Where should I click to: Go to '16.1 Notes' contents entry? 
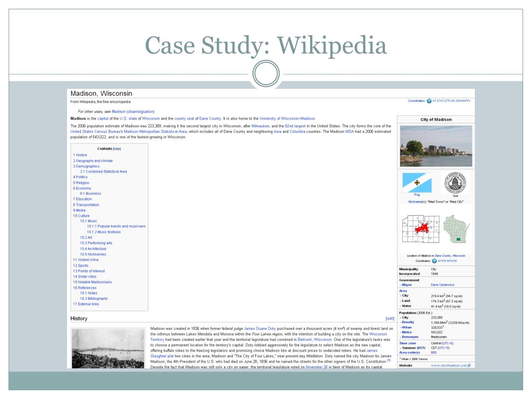coord(89,293)
